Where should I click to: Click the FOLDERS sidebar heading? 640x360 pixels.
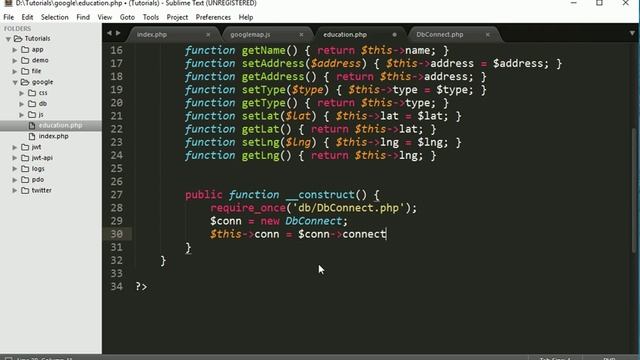[x=18, y=29]
